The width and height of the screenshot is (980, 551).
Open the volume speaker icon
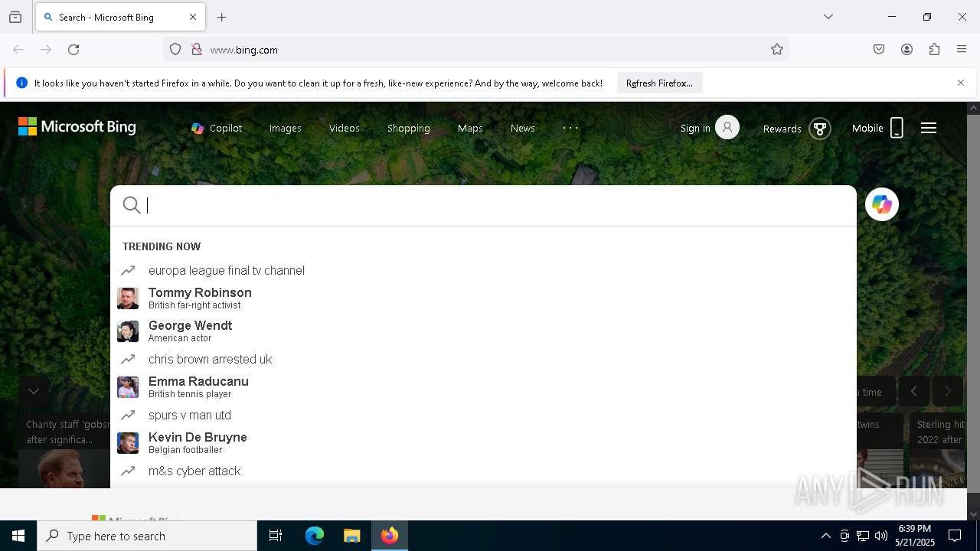click(x=881, y=536)
